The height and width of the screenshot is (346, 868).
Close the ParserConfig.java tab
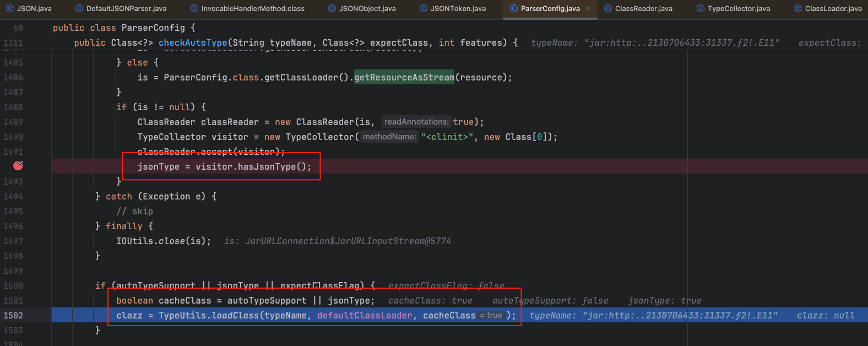coord(589,8)
